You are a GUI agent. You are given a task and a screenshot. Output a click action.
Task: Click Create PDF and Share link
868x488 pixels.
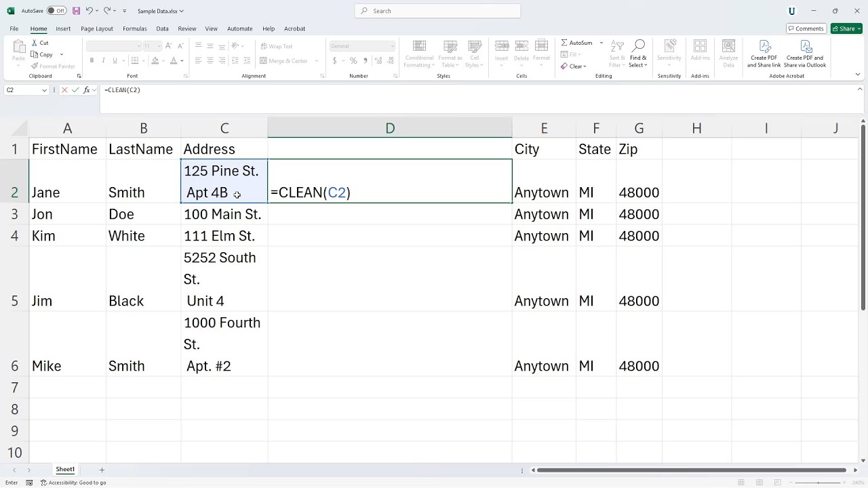(x=764, y=54)
